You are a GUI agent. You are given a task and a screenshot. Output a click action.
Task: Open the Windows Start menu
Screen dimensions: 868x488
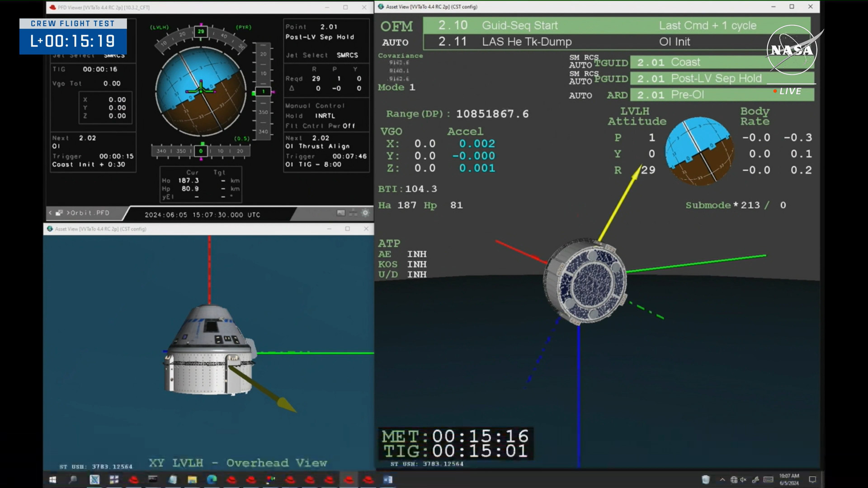(52, 479)
